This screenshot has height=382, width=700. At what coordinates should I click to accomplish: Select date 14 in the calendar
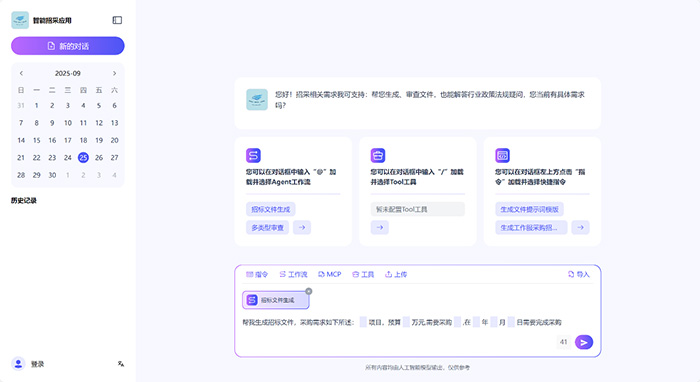point(21,140)
